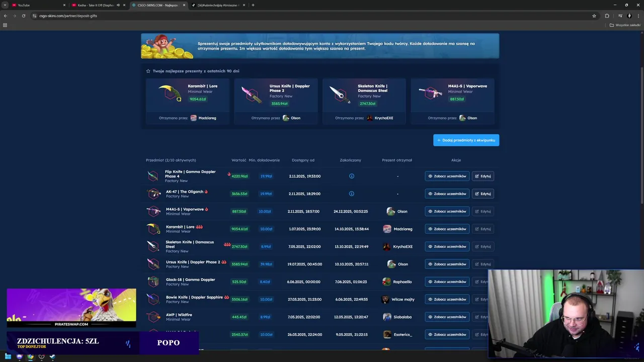Show end info for AK-47 Oligarch row
Viewport: 644px width, 362px height.
coord(352,194)
